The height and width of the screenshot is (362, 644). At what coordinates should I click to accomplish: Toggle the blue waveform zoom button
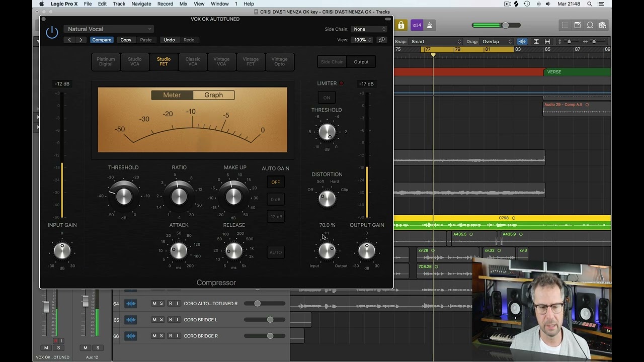(522, 42)
